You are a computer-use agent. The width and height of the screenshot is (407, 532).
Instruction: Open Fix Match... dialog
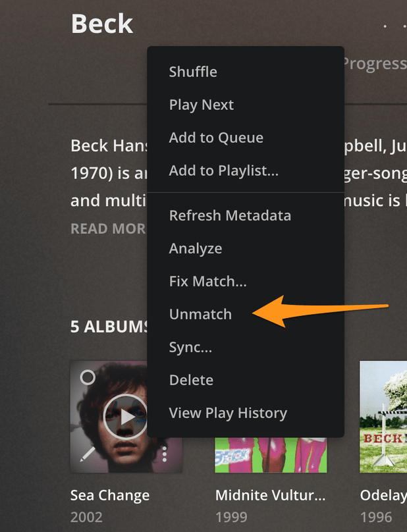tap(246, 281)
